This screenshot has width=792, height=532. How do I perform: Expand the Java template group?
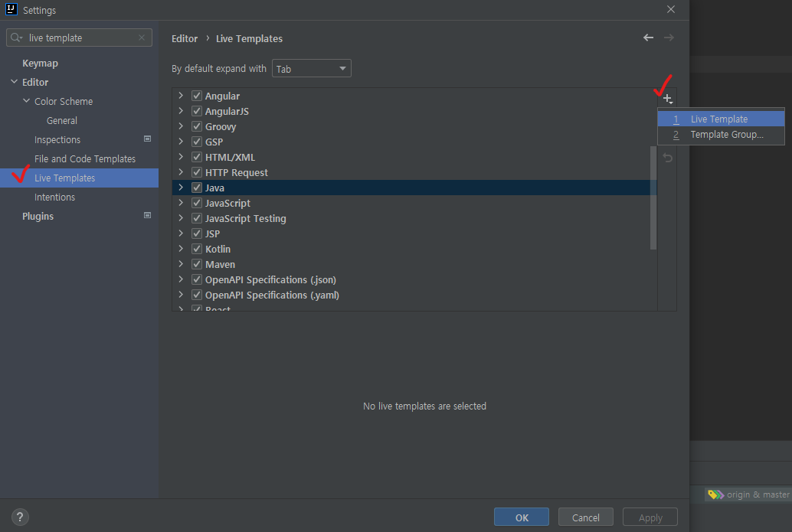pyautogui.click(x=181, y=188)
